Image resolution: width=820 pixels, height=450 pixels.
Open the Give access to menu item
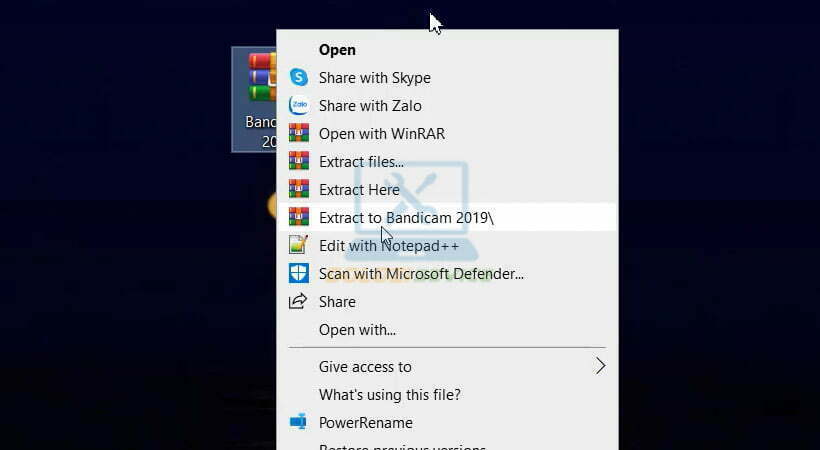[365, 366]
